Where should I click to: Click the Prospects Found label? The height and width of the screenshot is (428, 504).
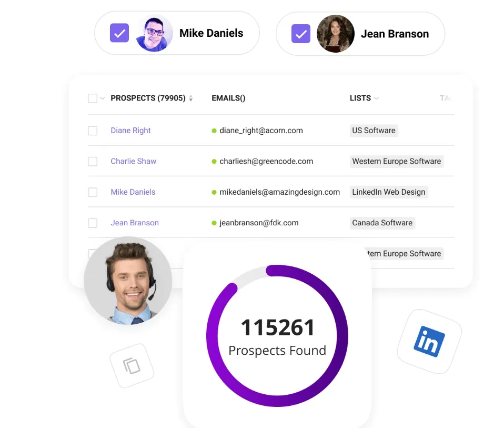277,351
